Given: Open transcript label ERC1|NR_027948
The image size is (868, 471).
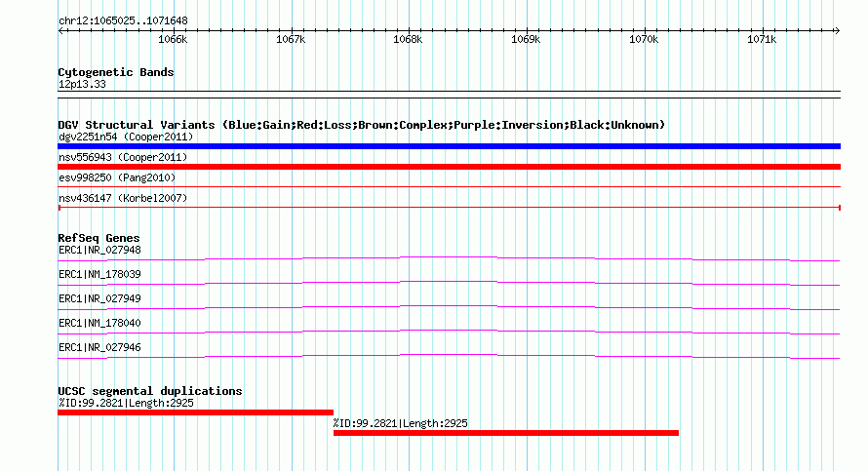Looking at the screenshot, I should [99, 251].
